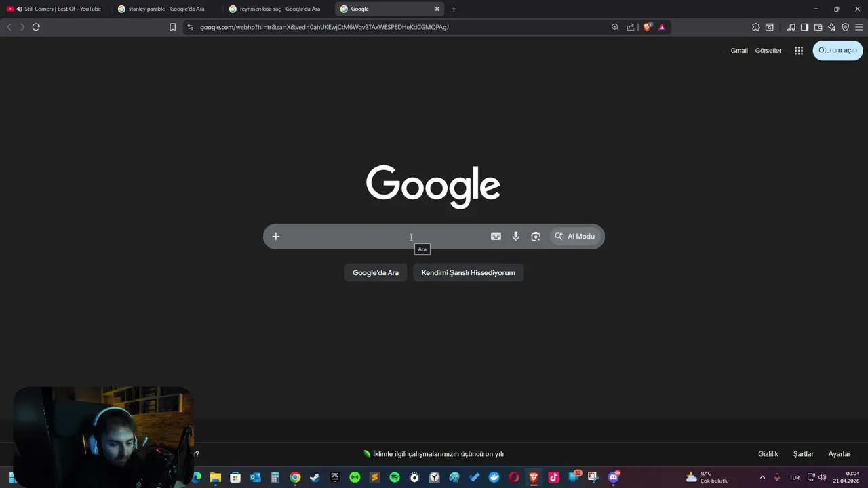868x488 pixels.
Task: Open browser extensions puzzle icon
Action: point(756,27)
